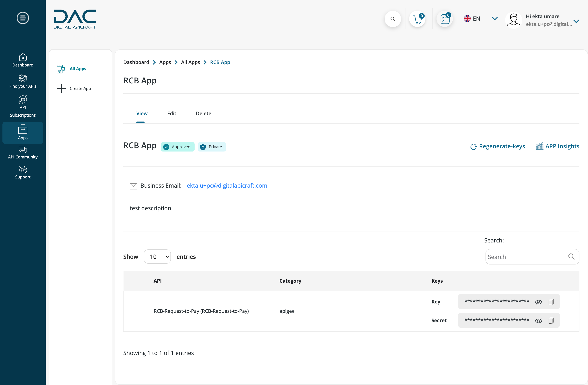Click the UK flag language icon
This screenshot has width=588, height=385.
467,19
